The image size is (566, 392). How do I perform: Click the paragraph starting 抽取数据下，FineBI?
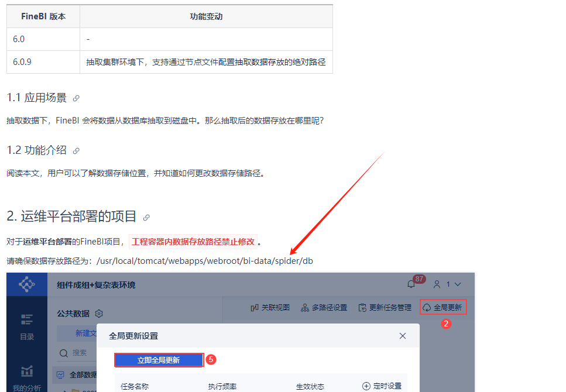coord(165,121)
